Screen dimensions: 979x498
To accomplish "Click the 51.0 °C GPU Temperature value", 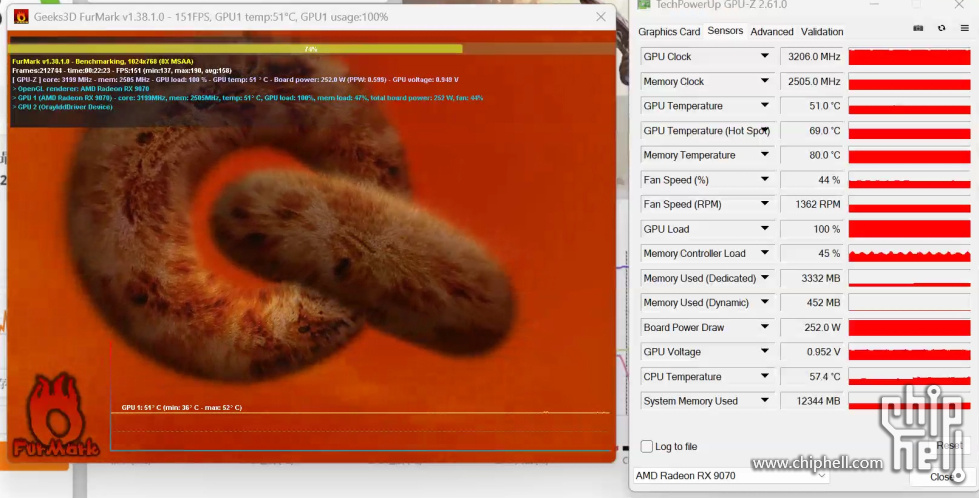I will pyautogui.click(x=811, y=106).
